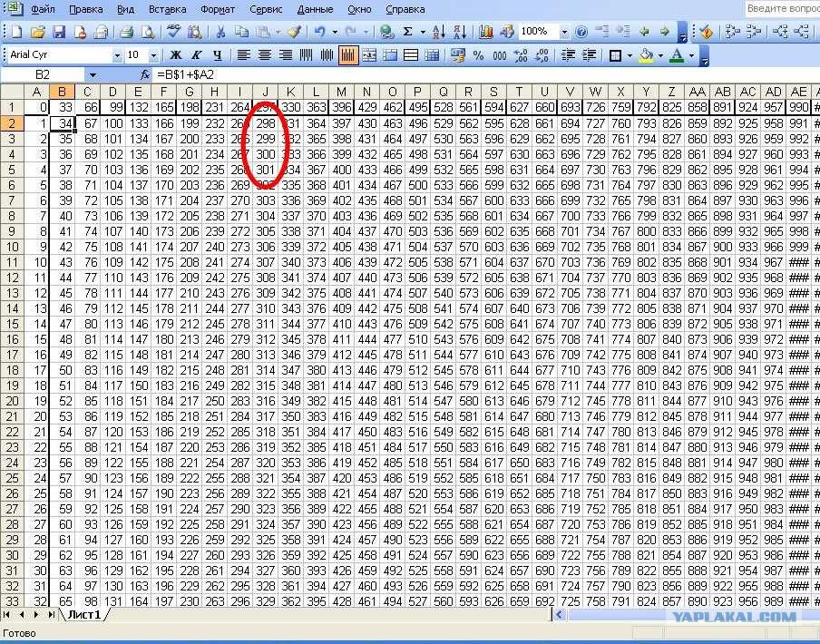The width and height of the screenshot is (820, 644).
Task: Run the spell check ABC icon
Action: [173, 32]
